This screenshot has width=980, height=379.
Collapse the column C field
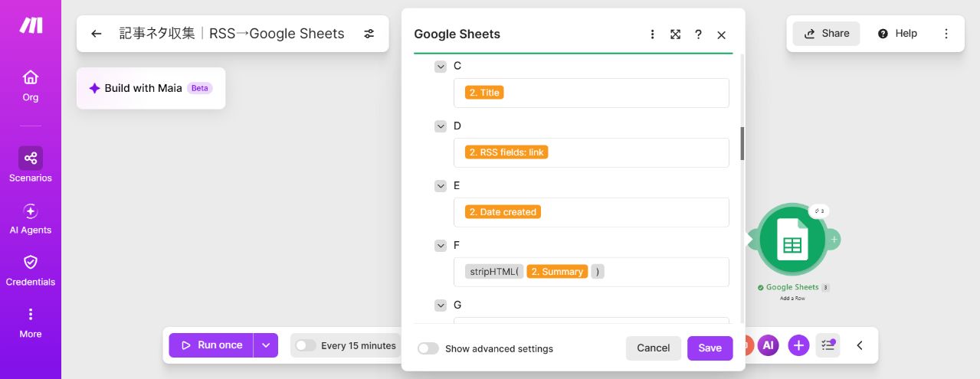(x=441, y=67)
